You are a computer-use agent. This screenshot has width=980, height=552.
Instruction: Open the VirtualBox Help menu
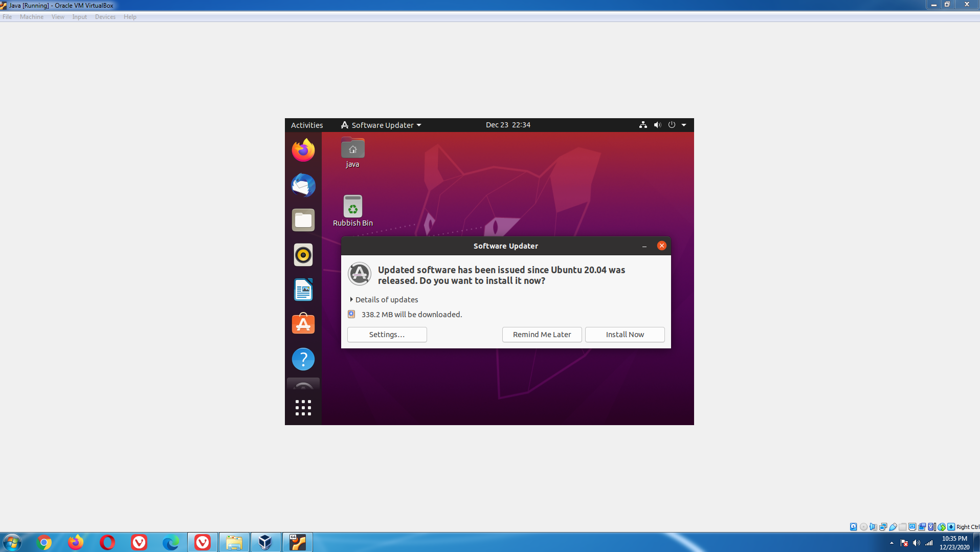click(x=130, y=17)
